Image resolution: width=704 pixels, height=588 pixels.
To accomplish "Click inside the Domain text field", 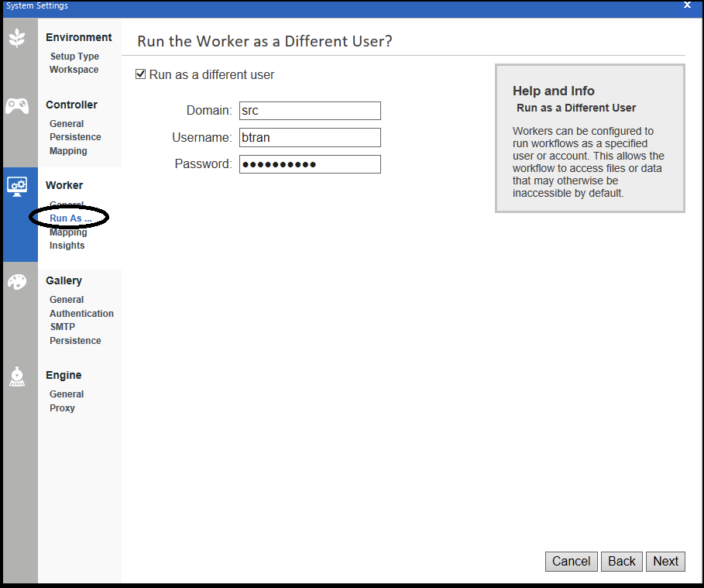I will pyautogui.click(x=309, y=111).
